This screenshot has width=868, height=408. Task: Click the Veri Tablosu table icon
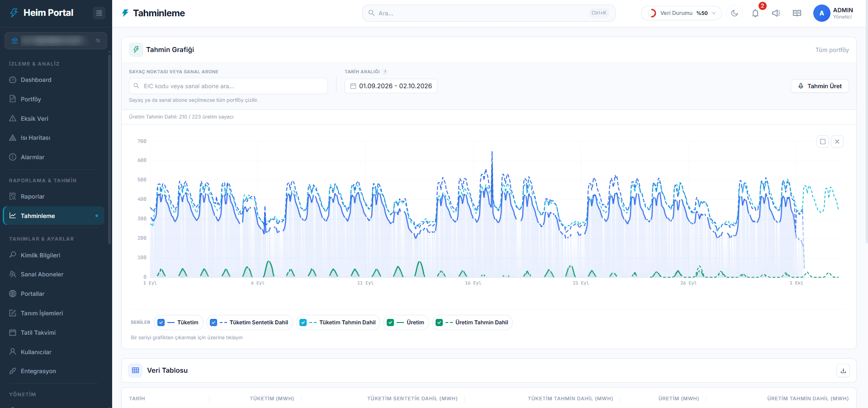pos(135,370)
